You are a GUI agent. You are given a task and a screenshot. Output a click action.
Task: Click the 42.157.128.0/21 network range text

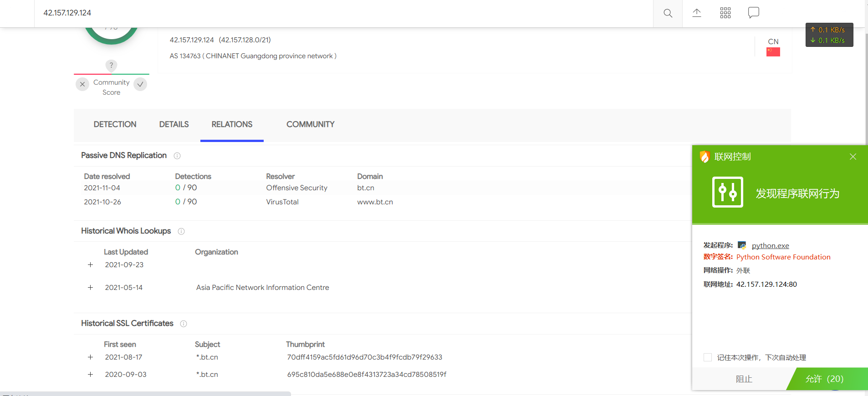[245, 40]
